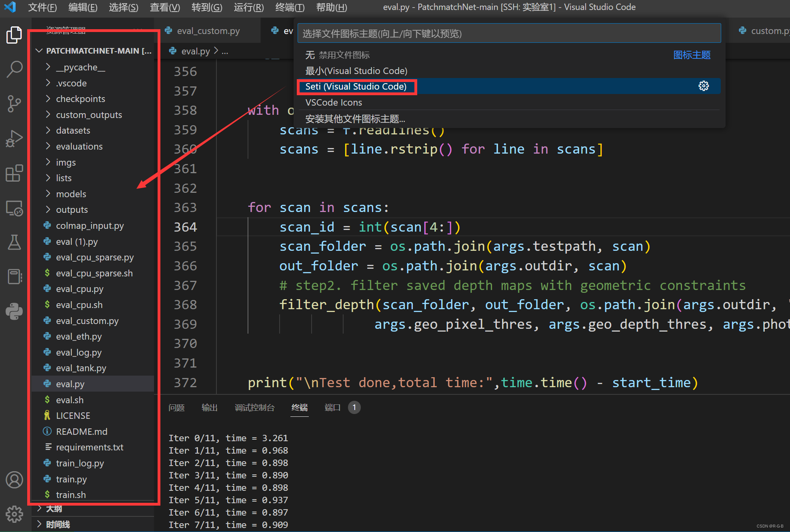Click the Accounts icon in activity bar

(14, 480)
